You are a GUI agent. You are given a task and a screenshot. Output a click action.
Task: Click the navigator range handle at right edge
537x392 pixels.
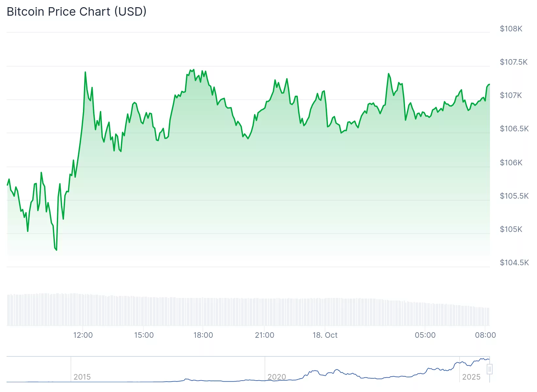point(489,369)
